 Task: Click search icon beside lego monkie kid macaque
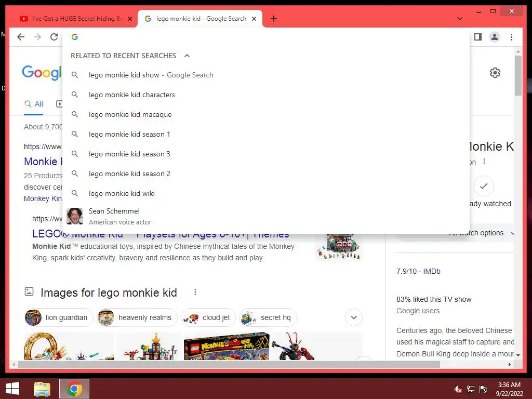tap(75, 114)
